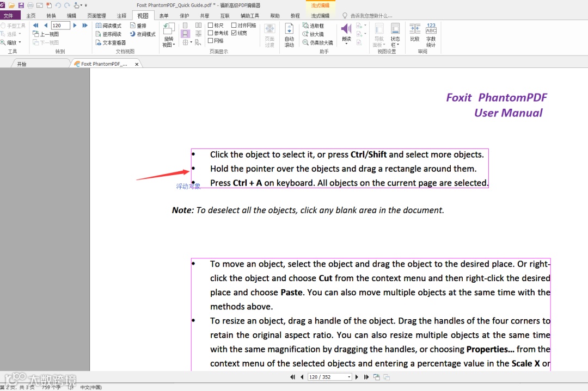Go to first page using ribbon double-left arrow
The image size is (588, 391).
(x=35, y=26)
